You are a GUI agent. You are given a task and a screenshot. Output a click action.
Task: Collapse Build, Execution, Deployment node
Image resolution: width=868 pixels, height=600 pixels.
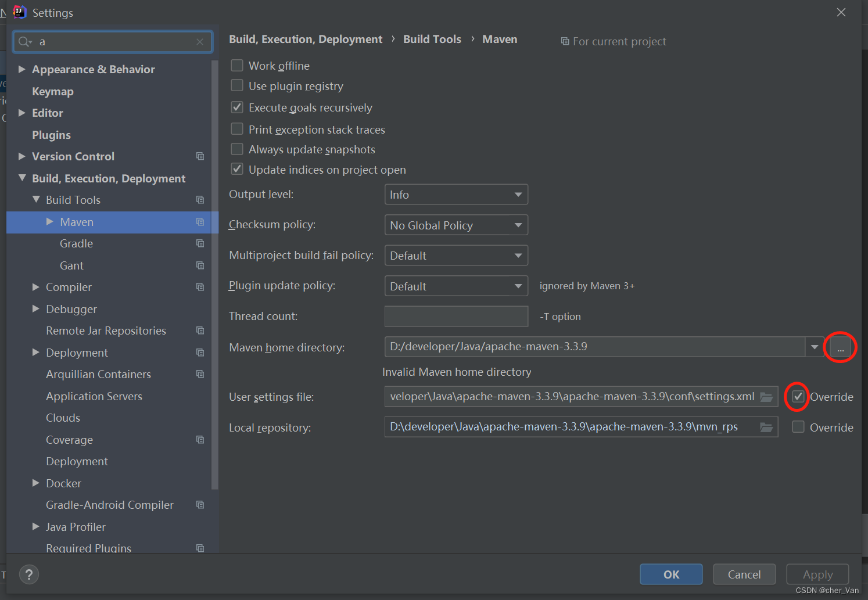click(22, 178)
